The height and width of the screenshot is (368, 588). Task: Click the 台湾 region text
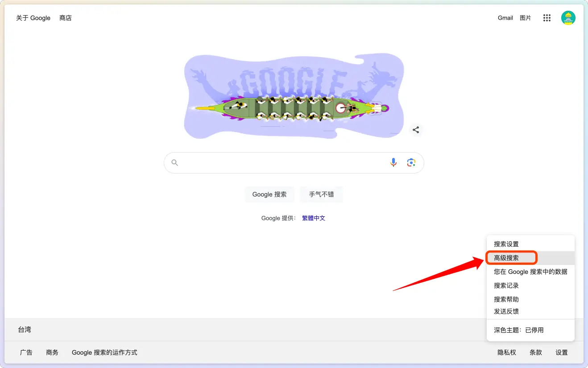click(25, 330)
